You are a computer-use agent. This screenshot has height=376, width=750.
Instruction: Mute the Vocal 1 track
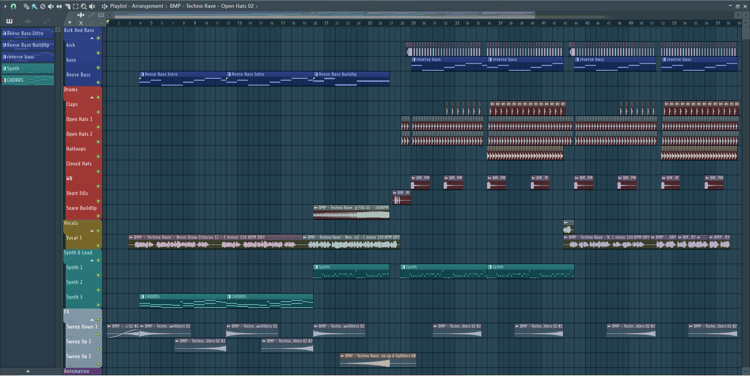(99, 245)
